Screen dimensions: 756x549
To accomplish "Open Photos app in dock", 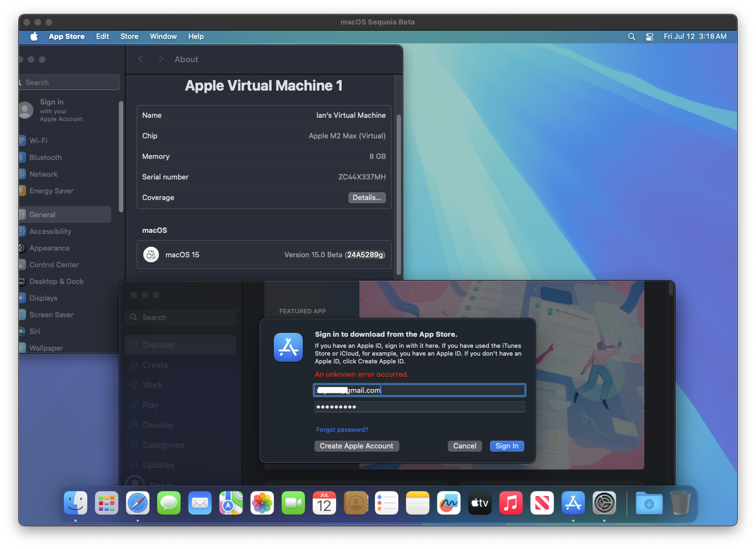I will click(x=262, y=503).
